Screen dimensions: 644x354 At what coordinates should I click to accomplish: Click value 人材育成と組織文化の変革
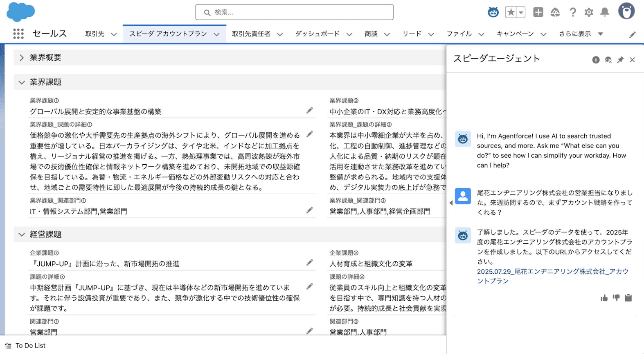point(371,264)
